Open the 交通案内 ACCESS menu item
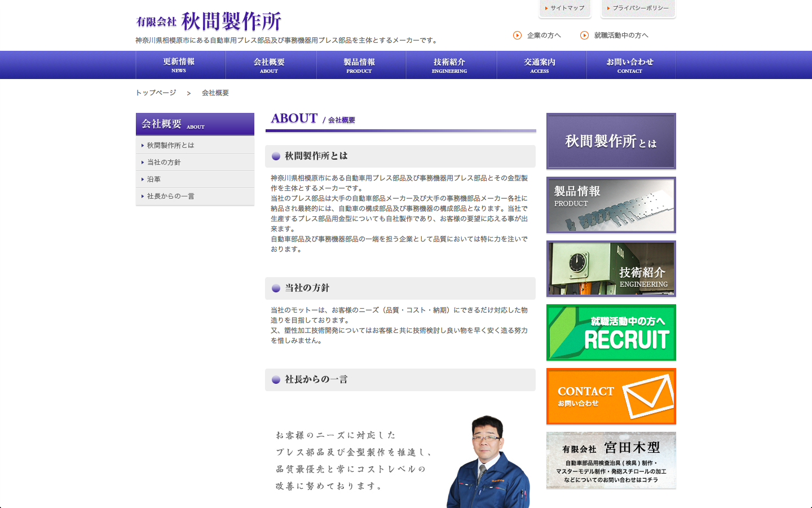 click(x=541, y=65)
